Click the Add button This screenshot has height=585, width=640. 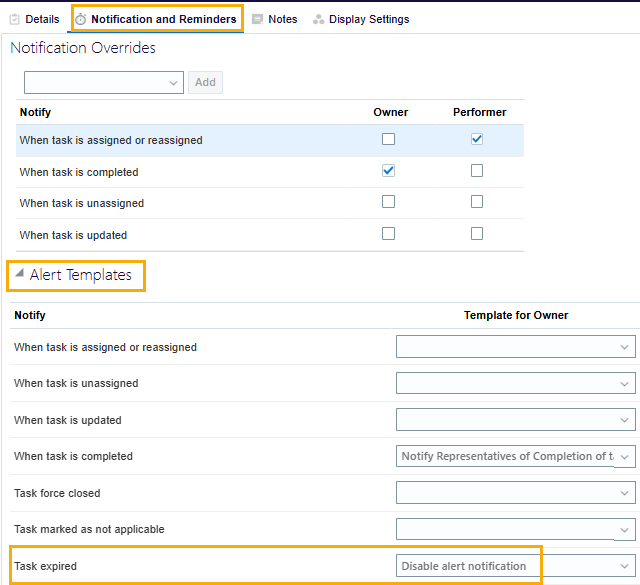click(x=205, y=82)
